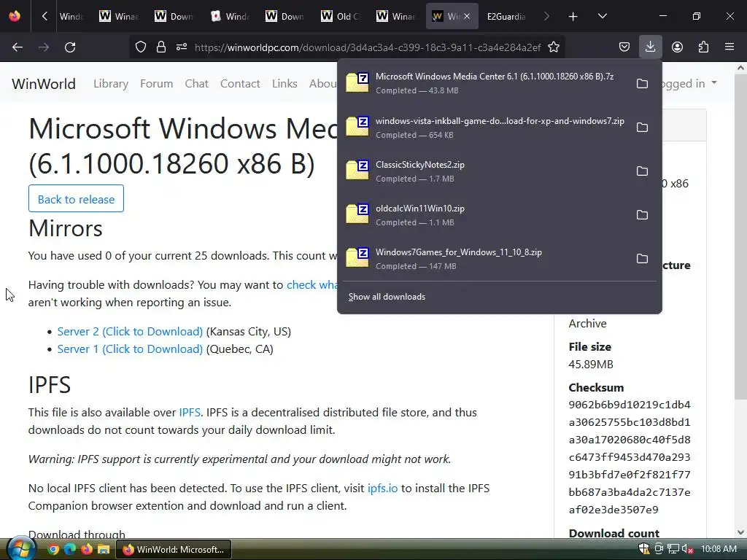747x560 pixels.
Task: Open the Chat menu item
Action: [197, 84]
